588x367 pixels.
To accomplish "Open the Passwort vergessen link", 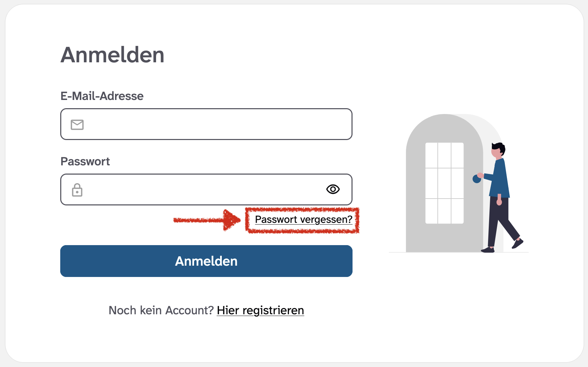I will 304,219.
